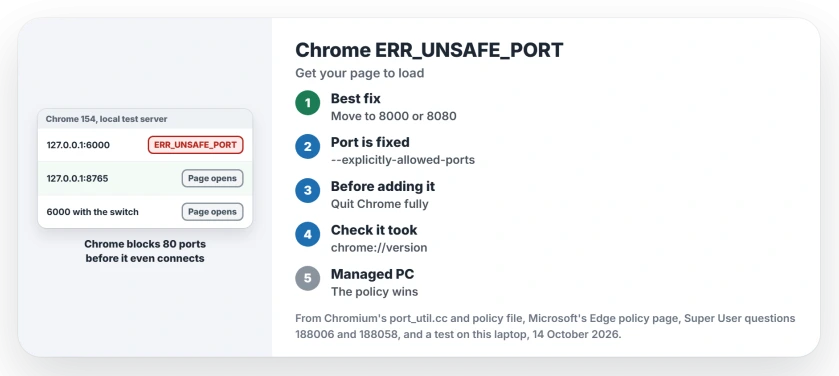The image size is (839, 376).
Task: Select the 127.0.0.1:8765 address text
Action: 78,178
